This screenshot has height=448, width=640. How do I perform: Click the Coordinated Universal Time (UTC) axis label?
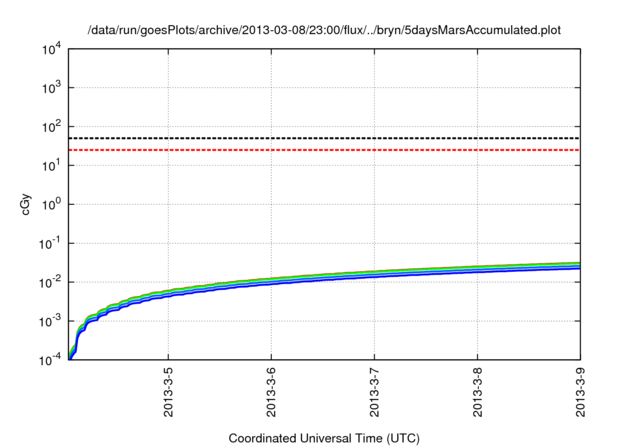324,438
